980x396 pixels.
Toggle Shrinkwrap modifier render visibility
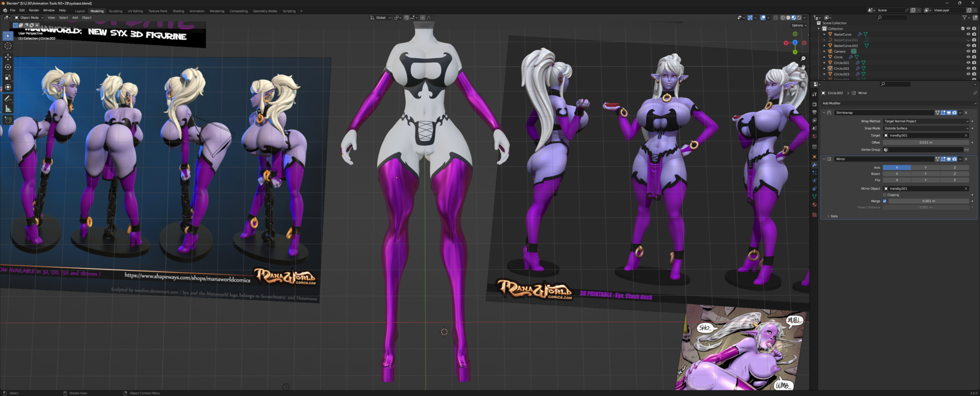point(954,113)
